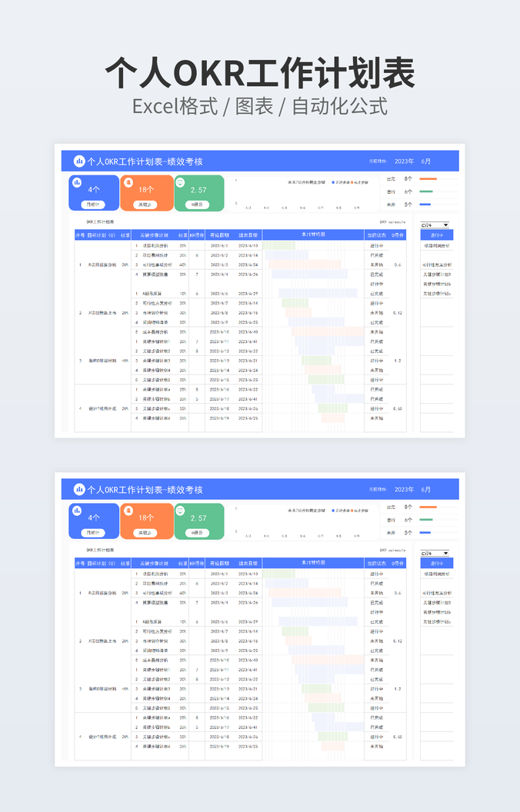
Task: Click the score icon on lower green card
Action: 180,511
